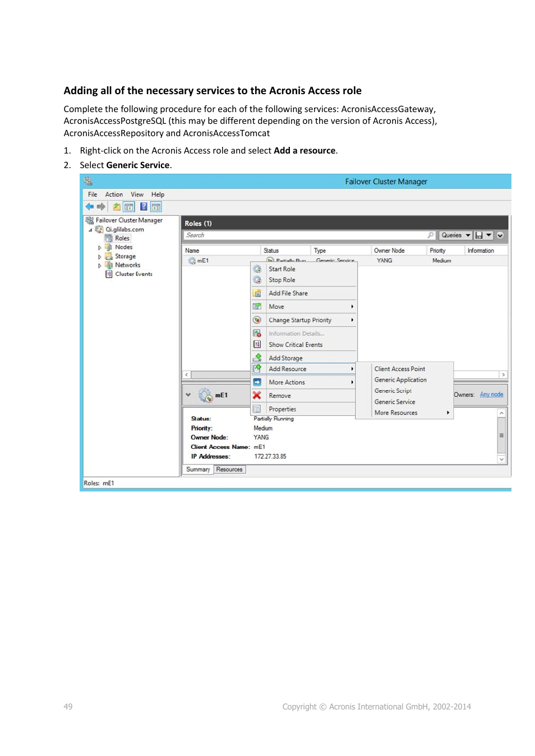Click the search magnifier icon in Roles

click(431, 235)
